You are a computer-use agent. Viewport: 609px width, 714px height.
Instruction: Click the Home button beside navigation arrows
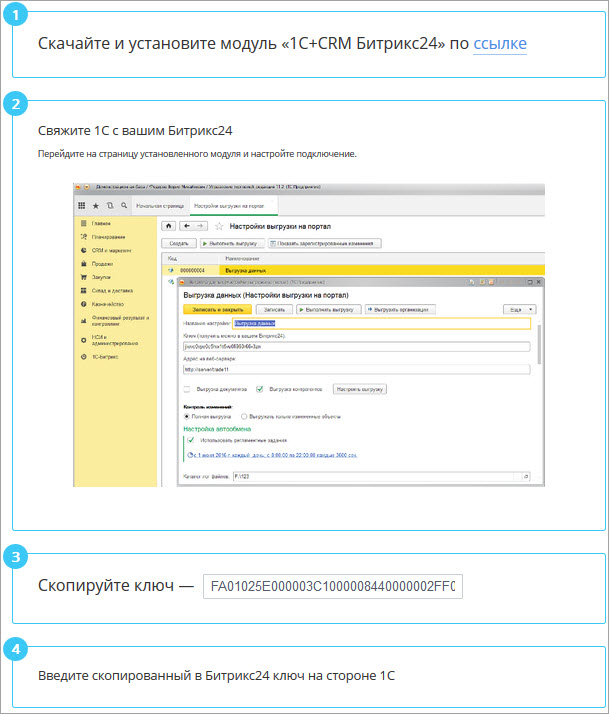coord(169,226)
